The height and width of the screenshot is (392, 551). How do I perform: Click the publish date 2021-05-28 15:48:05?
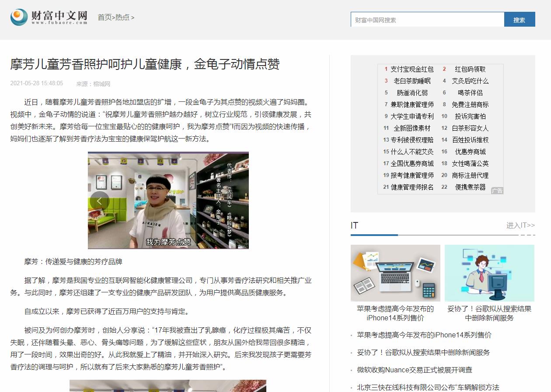pos(37,83)
